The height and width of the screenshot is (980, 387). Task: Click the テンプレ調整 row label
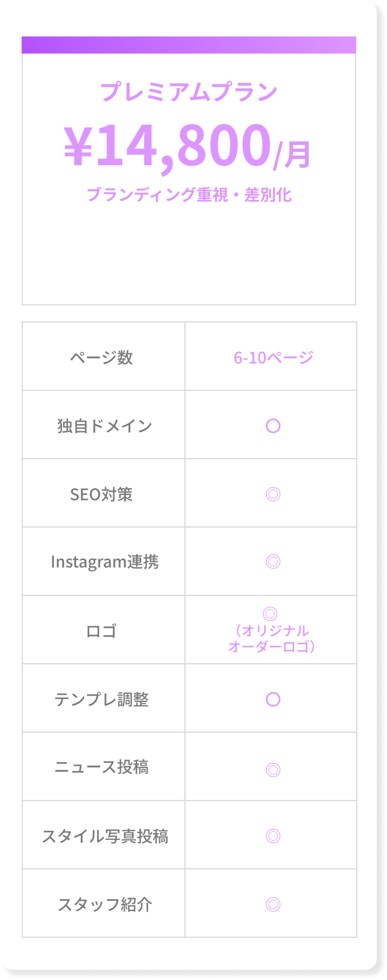point(101,699)
